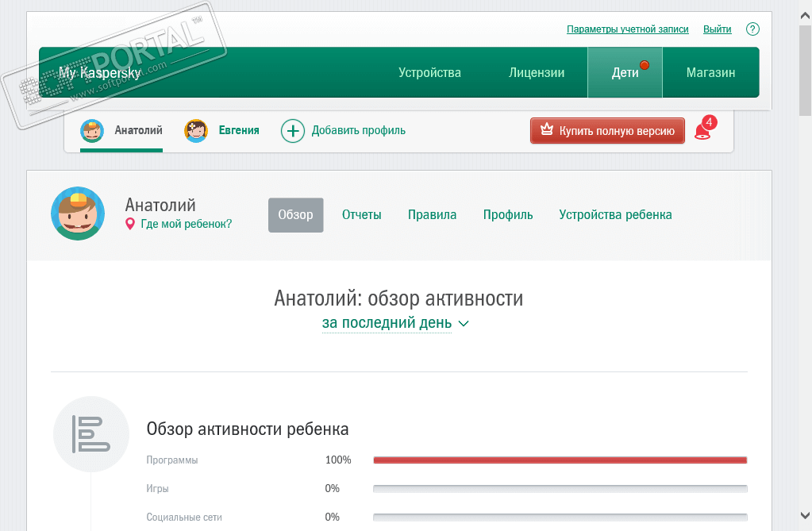Click the Социальные сети 0% progress bar
Image resolution: width=812 pixels, height=531 pixels.
(560, 517)
